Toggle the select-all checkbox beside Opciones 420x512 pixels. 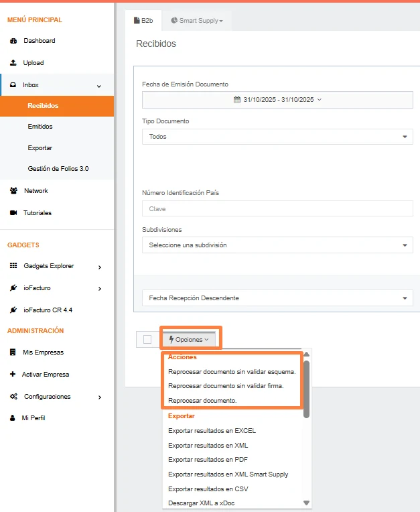147,340
